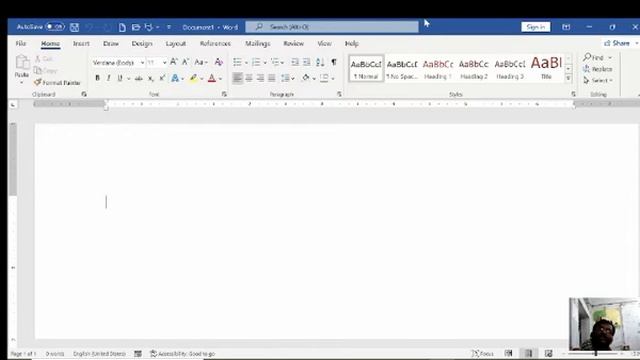Open the Design tab
The height and width of the screenshot is (360, 640).
click(x=142, y=43)
